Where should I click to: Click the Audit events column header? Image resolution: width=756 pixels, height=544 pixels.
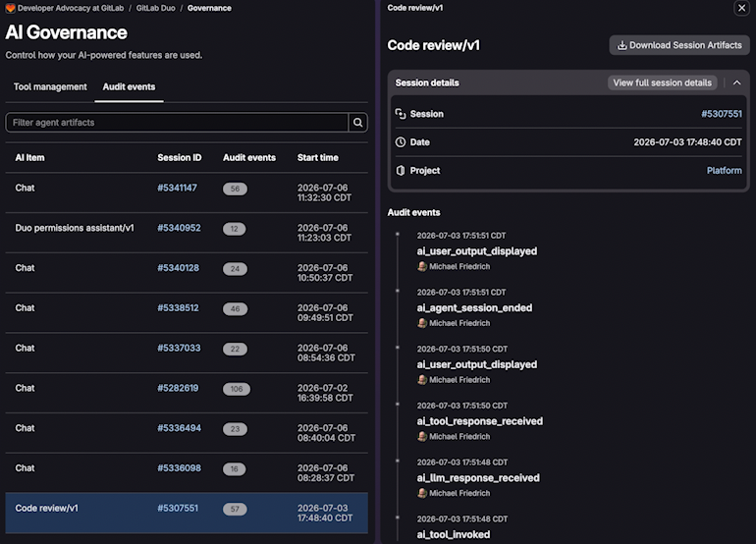pos(249,158)
